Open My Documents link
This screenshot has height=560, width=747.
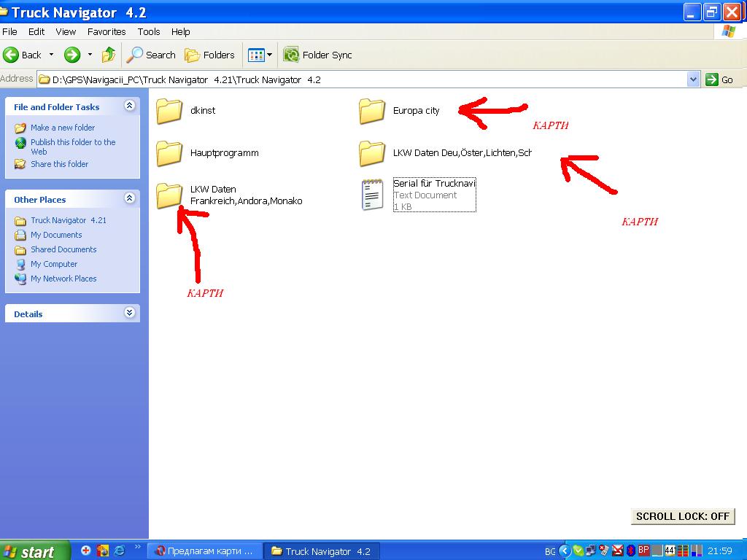56,235
